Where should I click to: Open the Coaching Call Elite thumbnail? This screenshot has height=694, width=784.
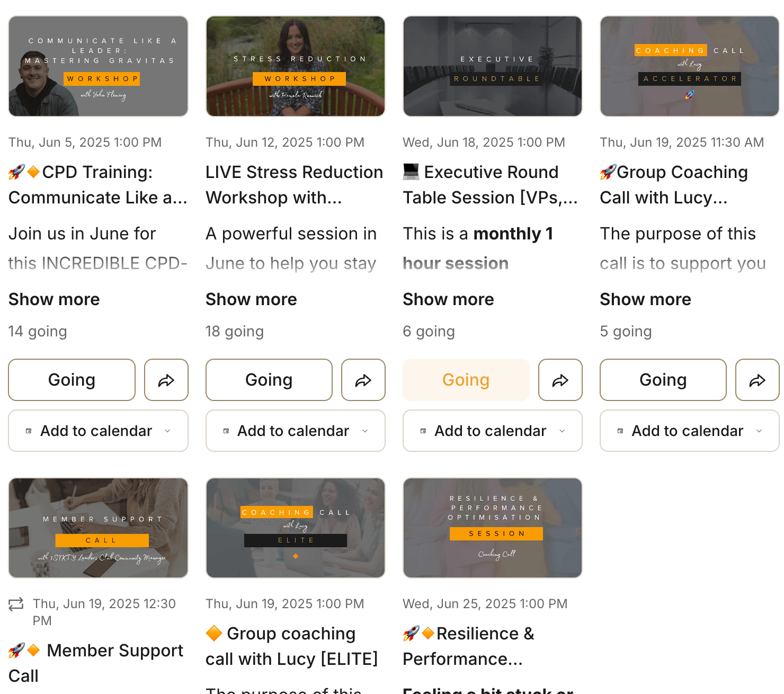(296, 528)
